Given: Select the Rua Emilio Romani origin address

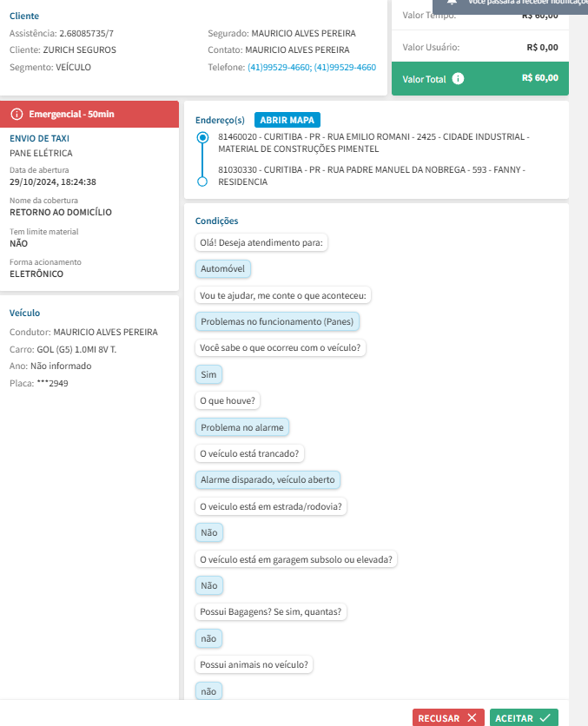Looking at the screenshot, I should 373,143.
